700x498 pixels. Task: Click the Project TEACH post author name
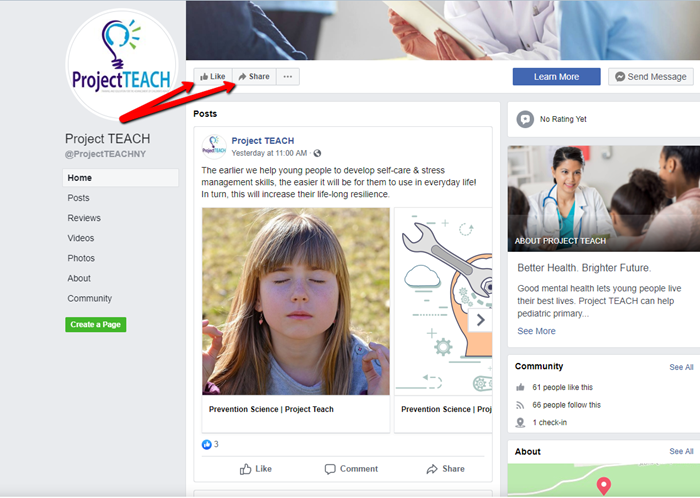point(262,141)
